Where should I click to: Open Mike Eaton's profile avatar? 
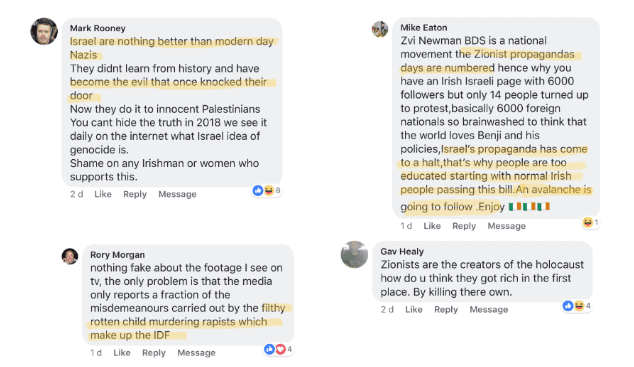(380, 29)
